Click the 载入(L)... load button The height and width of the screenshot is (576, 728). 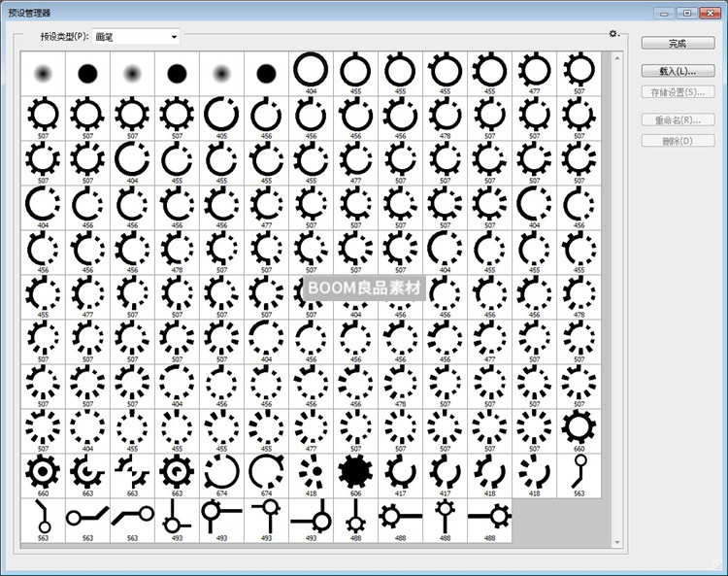pos(677,72)
